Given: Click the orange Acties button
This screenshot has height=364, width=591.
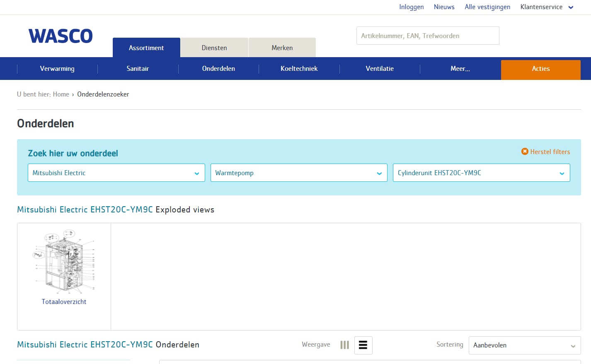Looking at the screenshot, I should pyautogui.click(x=540, y=69).
